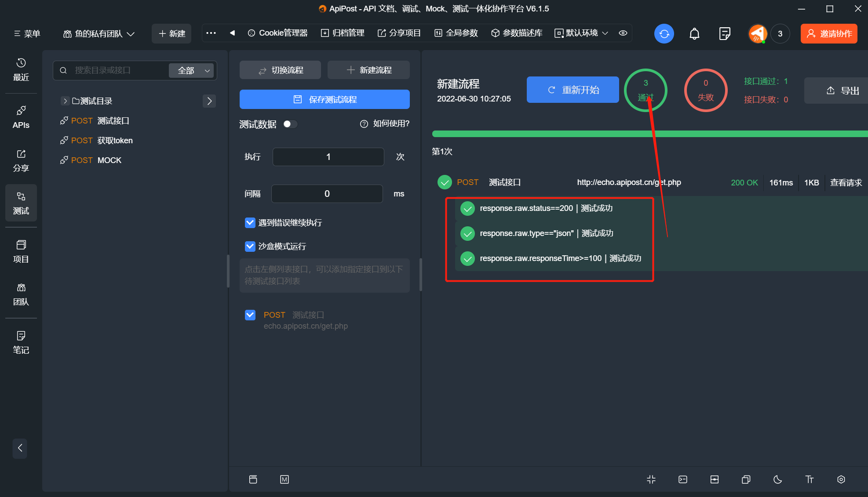Open the 全部 filter dropdown
The width and height of the screenshot is (868, 497).
(192, 70)
